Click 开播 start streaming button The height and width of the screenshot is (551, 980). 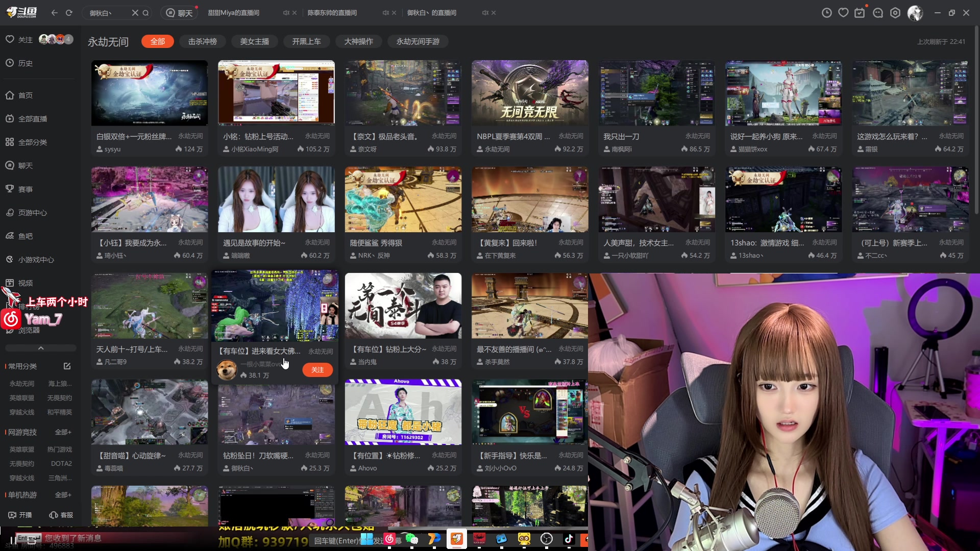20,515
